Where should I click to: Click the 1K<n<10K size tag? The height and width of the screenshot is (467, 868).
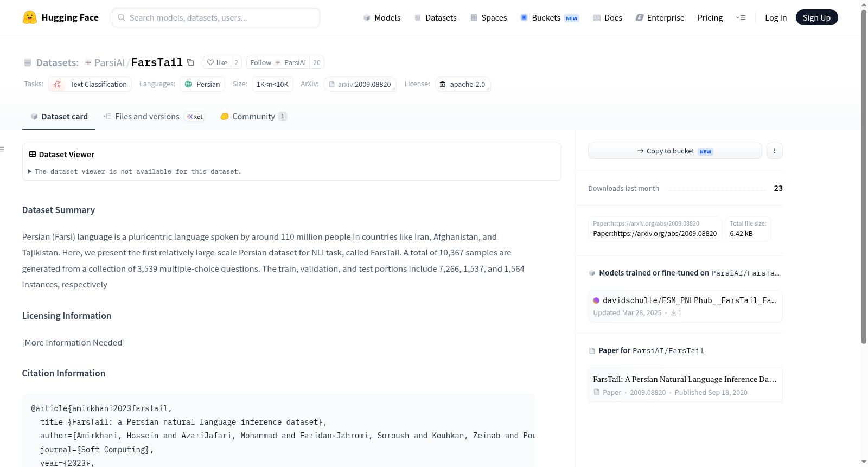pos(272,84)
